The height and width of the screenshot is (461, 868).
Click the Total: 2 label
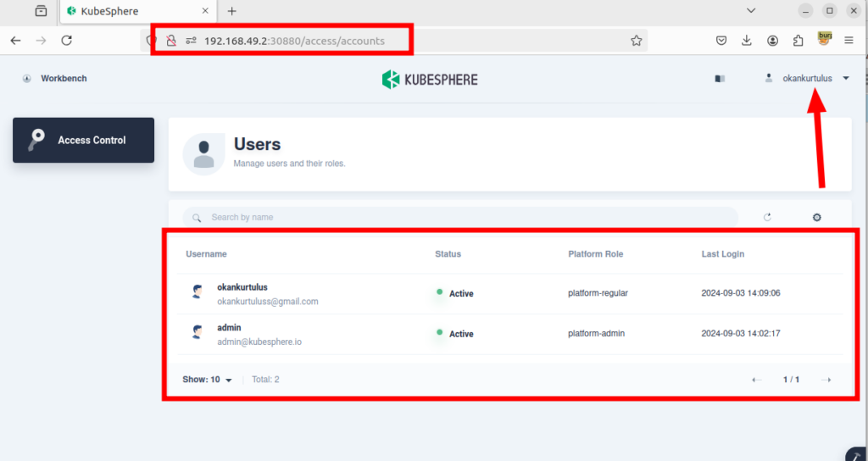(265, 380)
